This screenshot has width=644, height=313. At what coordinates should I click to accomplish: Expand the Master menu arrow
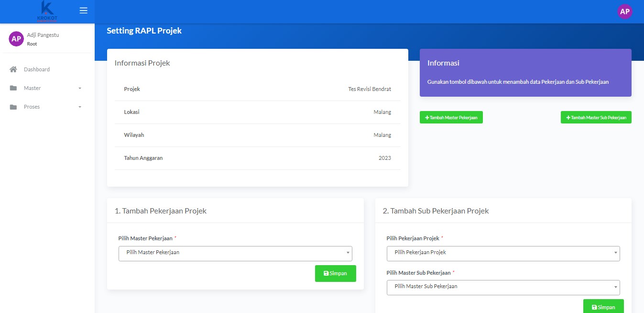(x=80, y=88)
